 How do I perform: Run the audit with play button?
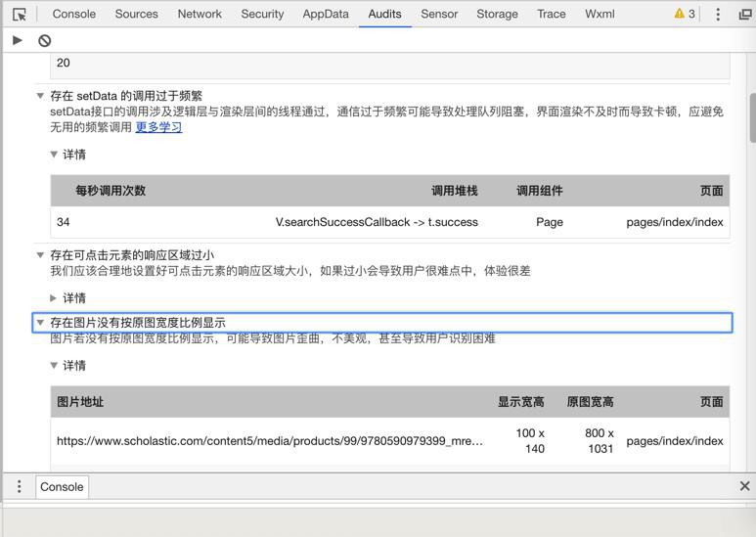tap(18, 40)
